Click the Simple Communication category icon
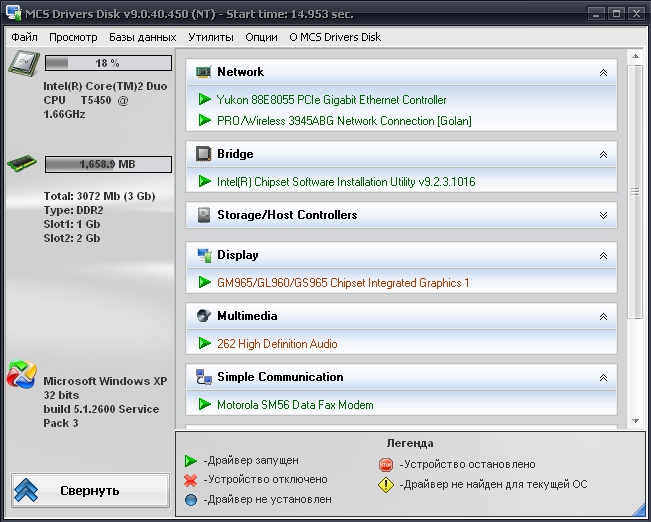 click(x=203, y=377)
